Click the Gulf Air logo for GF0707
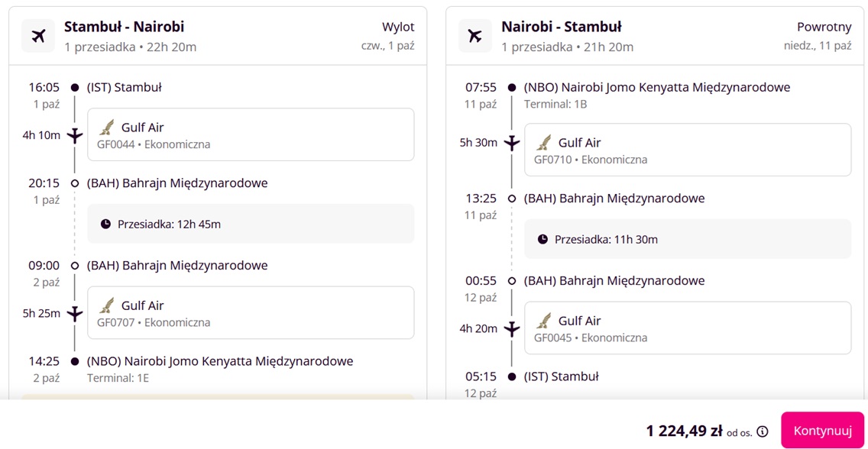 click(106, 305)
